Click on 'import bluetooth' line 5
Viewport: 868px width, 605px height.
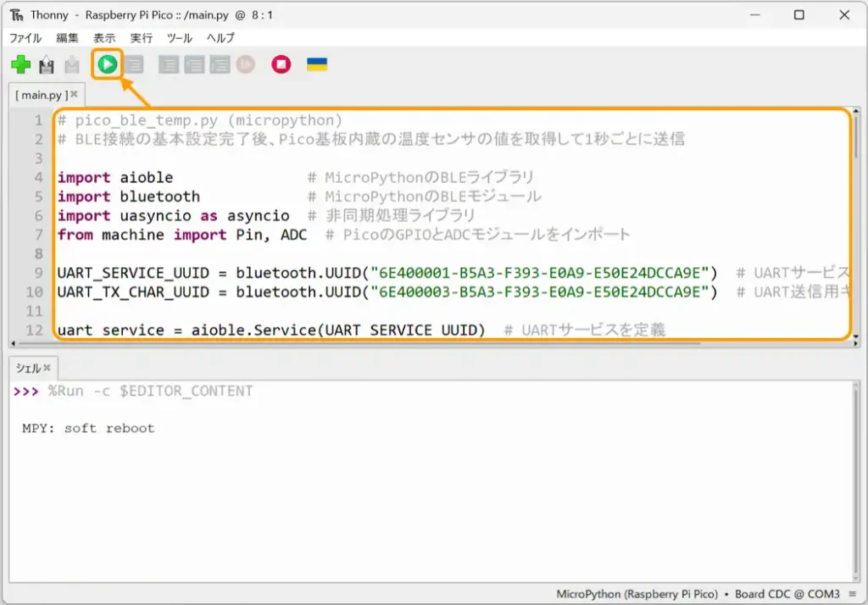coord(129,197)
